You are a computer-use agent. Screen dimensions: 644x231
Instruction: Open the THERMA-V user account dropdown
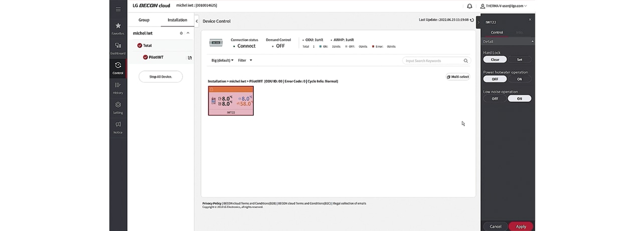coord(504,6)
